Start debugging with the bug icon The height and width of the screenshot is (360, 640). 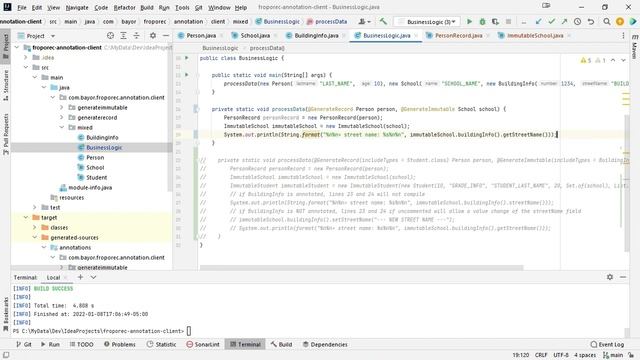tap(482, 22)
